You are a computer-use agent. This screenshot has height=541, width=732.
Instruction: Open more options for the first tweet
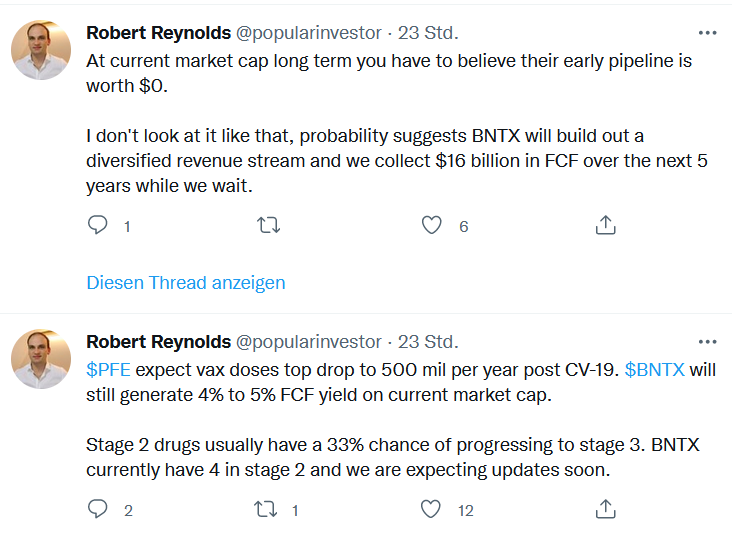pyautogui.click(x=707, y=32)
